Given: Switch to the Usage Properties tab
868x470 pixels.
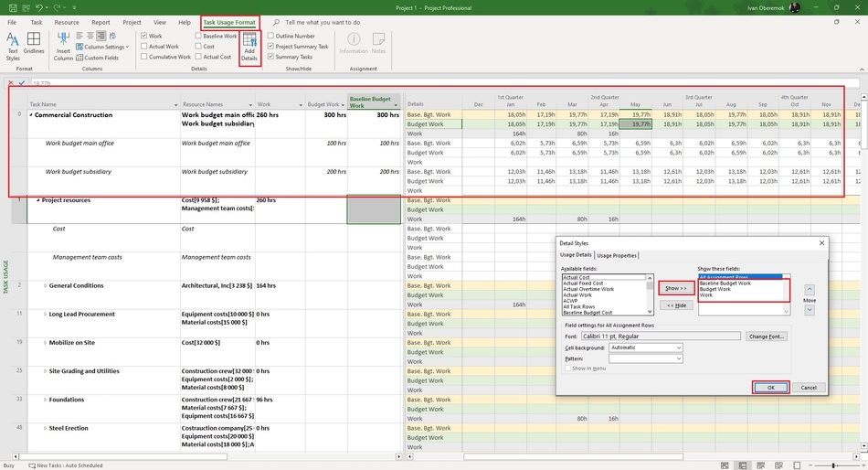Looking at the screenshot, I should click(617, 255).
